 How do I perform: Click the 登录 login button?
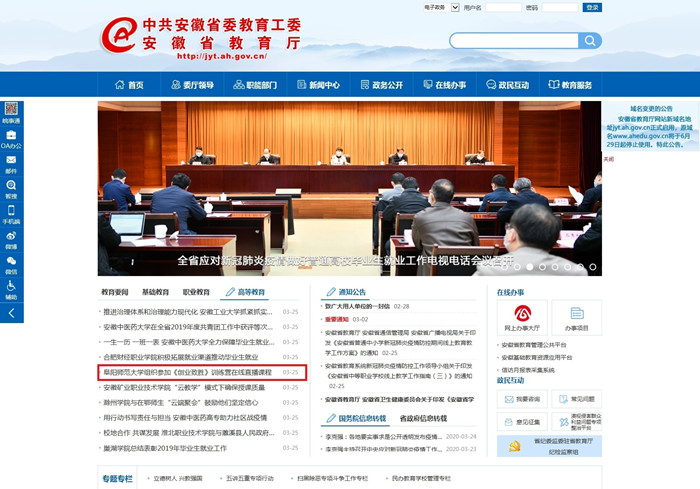(x=592, y=7)
